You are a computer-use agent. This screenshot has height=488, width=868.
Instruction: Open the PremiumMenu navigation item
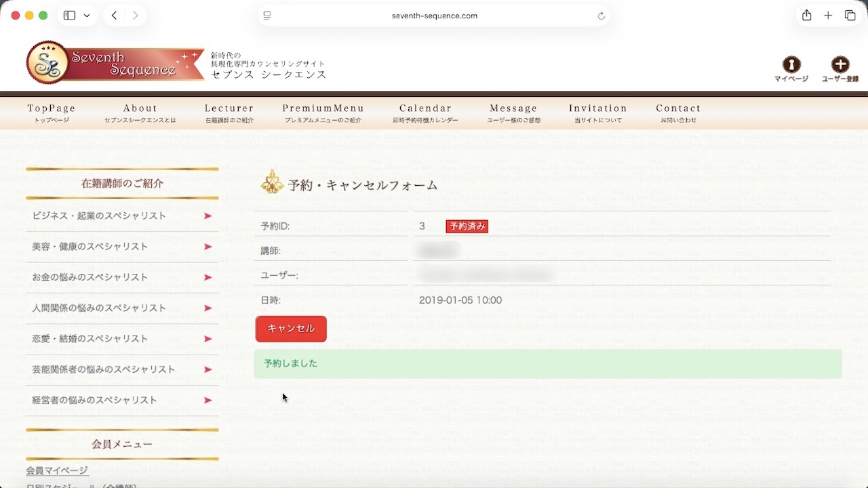[x=323, y=113]
